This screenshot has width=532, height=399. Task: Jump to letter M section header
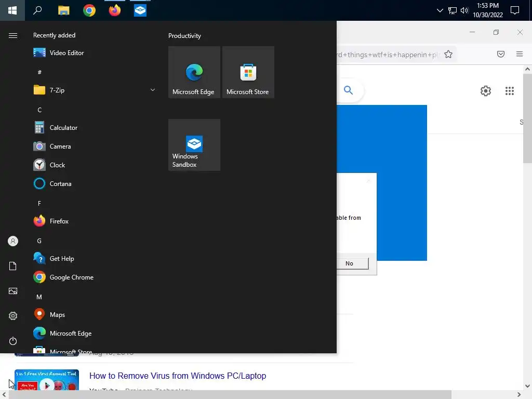pos(39,297)
